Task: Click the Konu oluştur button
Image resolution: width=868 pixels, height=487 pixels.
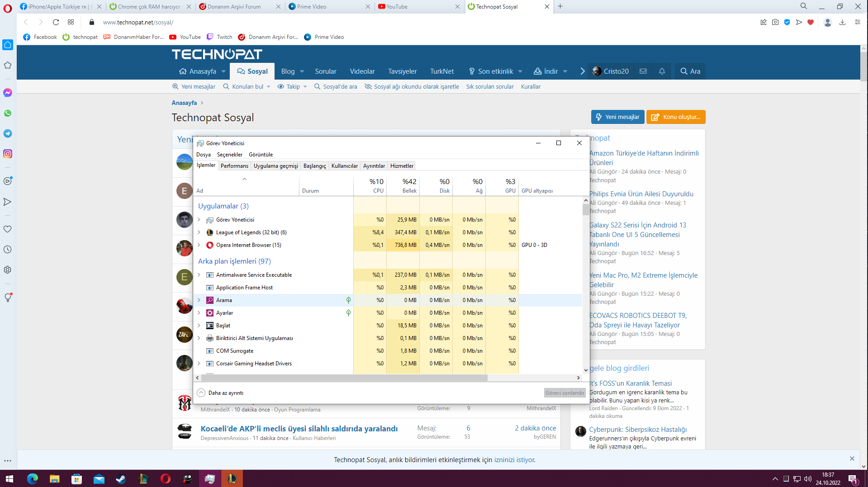Action: tap(676, 117)
